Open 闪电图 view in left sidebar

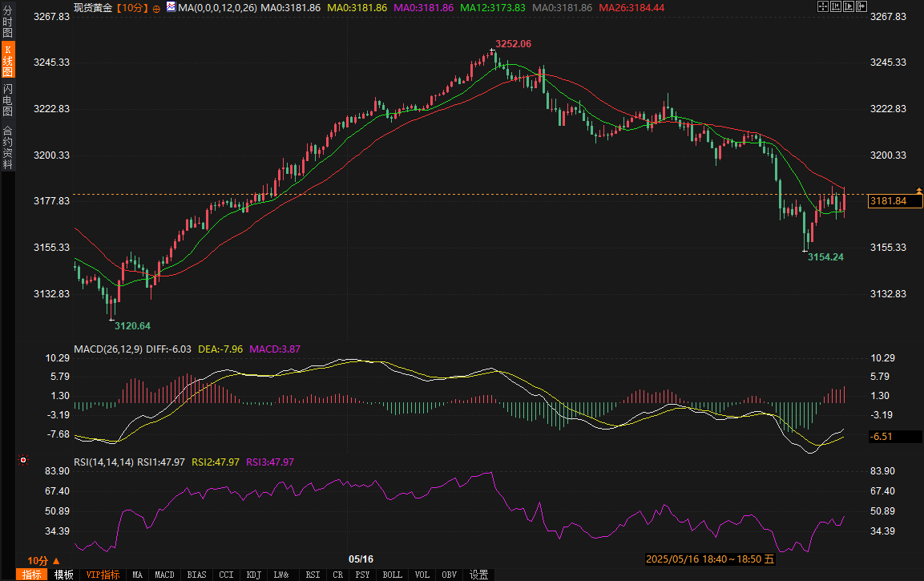[8, 99]
